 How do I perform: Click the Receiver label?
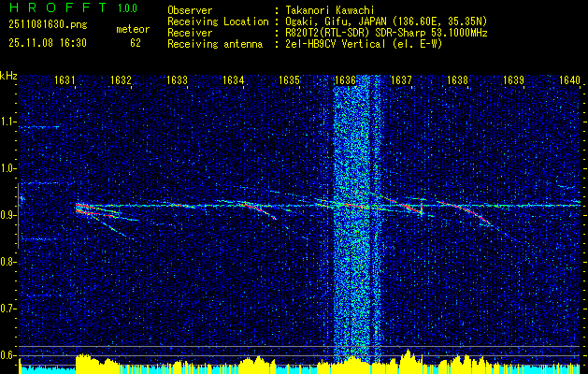[x=190, y=33]
